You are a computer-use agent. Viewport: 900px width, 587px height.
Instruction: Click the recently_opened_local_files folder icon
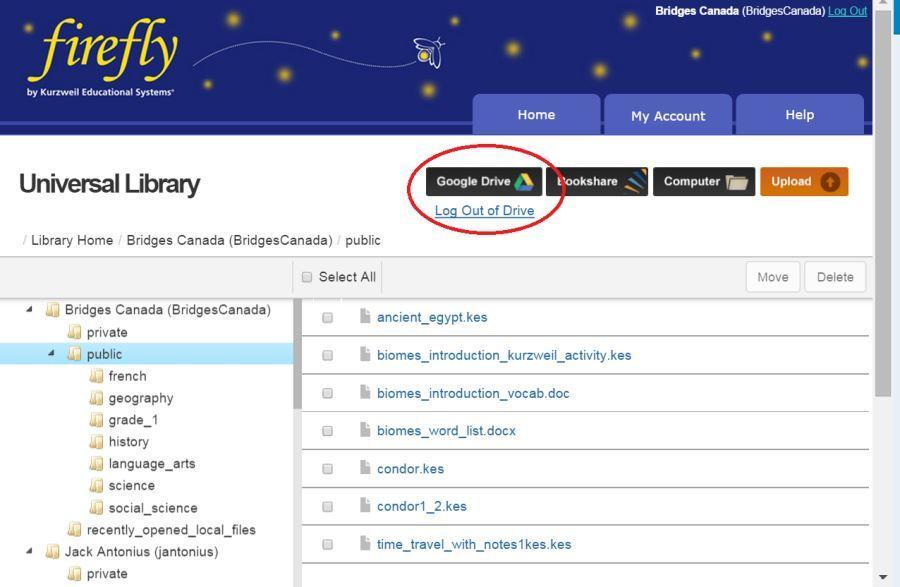[74, 530]
